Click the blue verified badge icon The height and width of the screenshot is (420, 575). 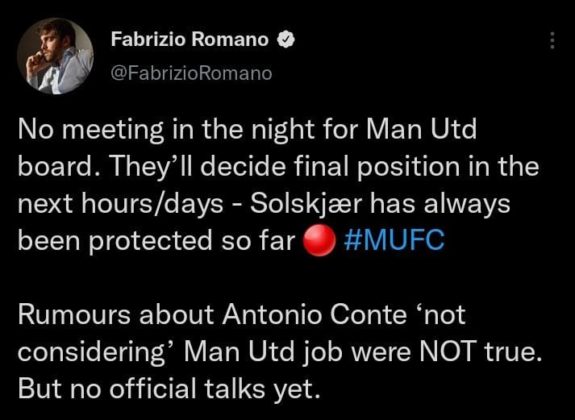pos(286,39)
